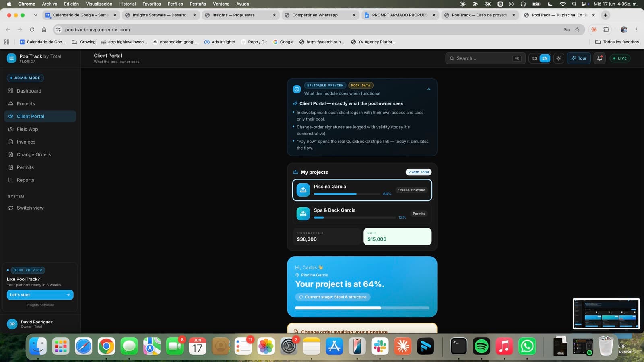Viewport: 644px width, 362px height.
Task: Open the Ads Insightd bookmark
Action: coord(220,42)
